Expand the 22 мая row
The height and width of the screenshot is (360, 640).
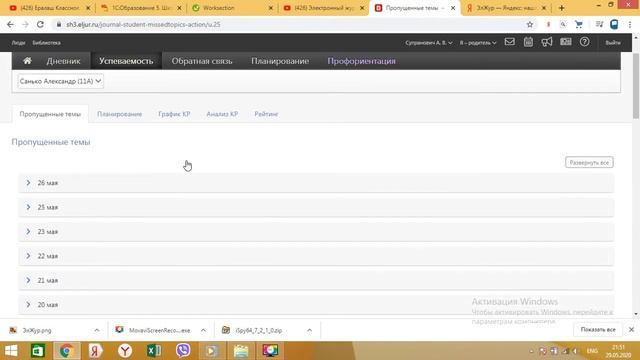point(316,256)
